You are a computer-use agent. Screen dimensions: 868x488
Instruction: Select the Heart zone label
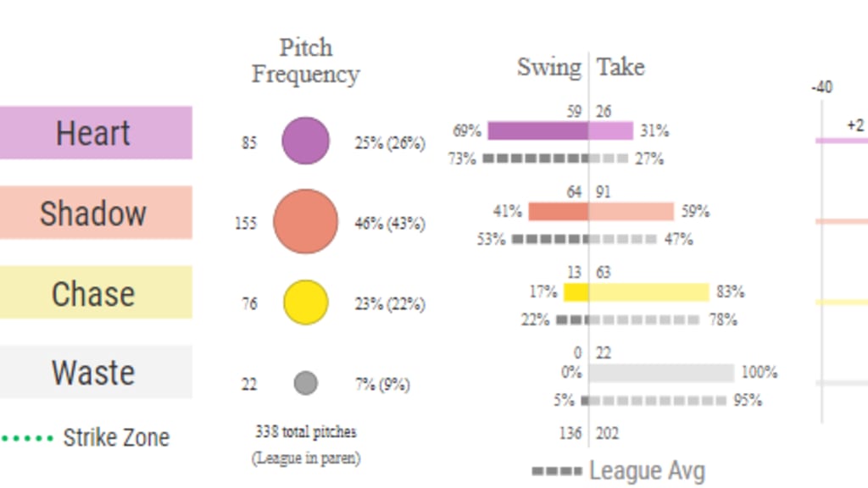95,133
